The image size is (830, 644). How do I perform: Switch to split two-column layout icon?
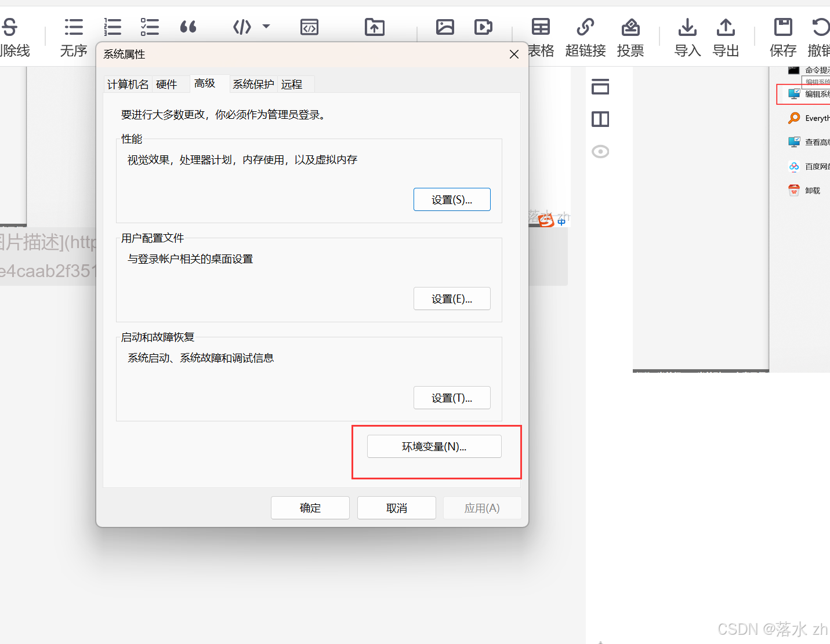pos(600,119)
